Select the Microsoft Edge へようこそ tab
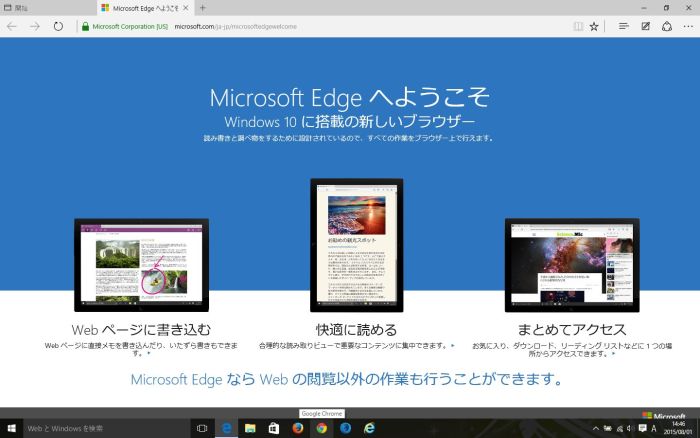 140,8
